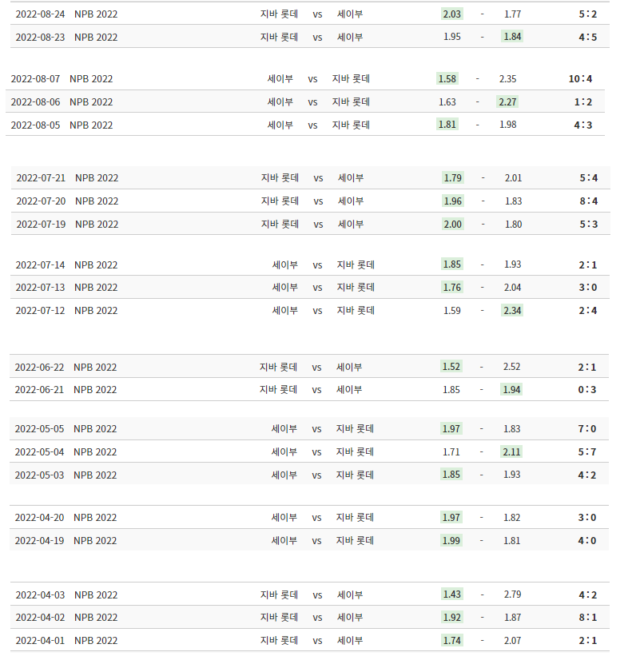Click the 지바 롯데 team in the 2022-07-14 row
640x672 pixels.
[356, 265]
